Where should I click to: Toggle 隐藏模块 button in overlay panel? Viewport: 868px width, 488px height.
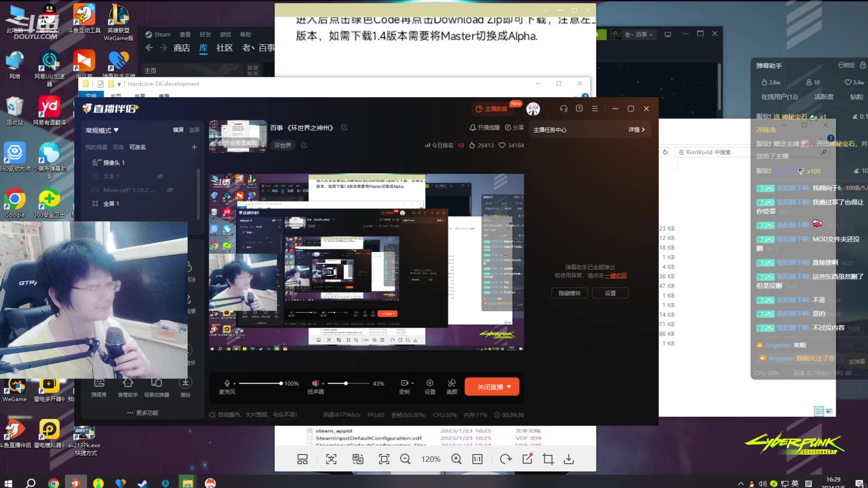tap(569, 292)
